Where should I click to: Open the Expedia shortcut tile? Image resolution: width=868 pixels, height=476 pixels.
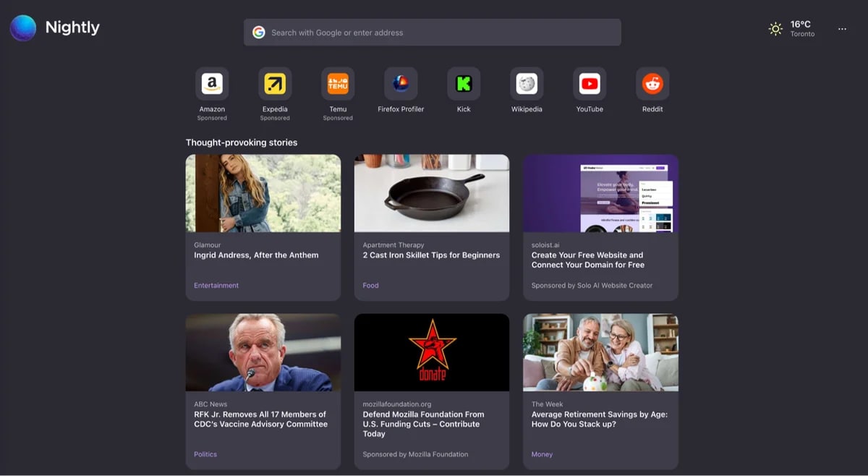point(275,85)
